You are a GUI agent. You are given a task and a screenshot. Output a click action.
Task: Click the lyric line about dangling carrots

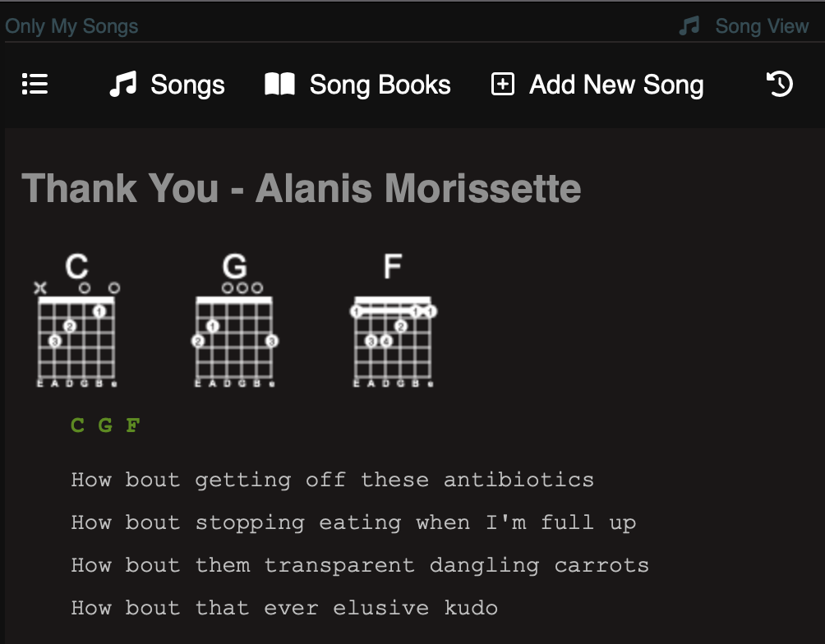[359, 565]
